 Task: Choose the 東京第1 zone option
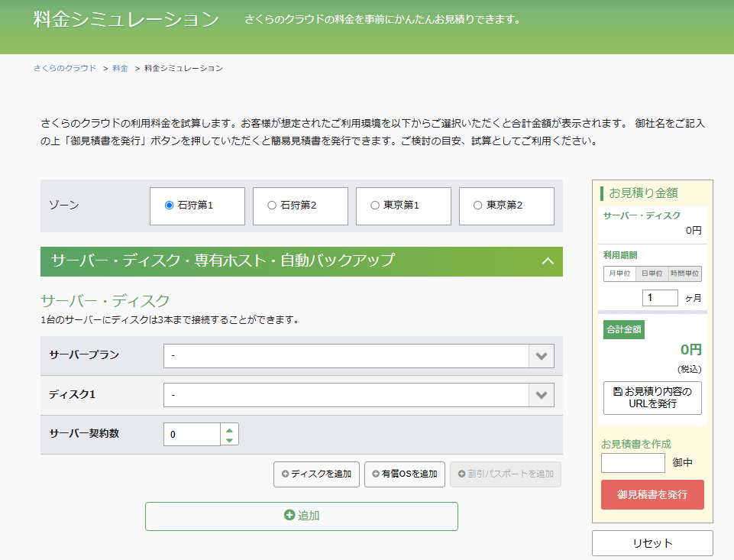(x=375, y=206)
